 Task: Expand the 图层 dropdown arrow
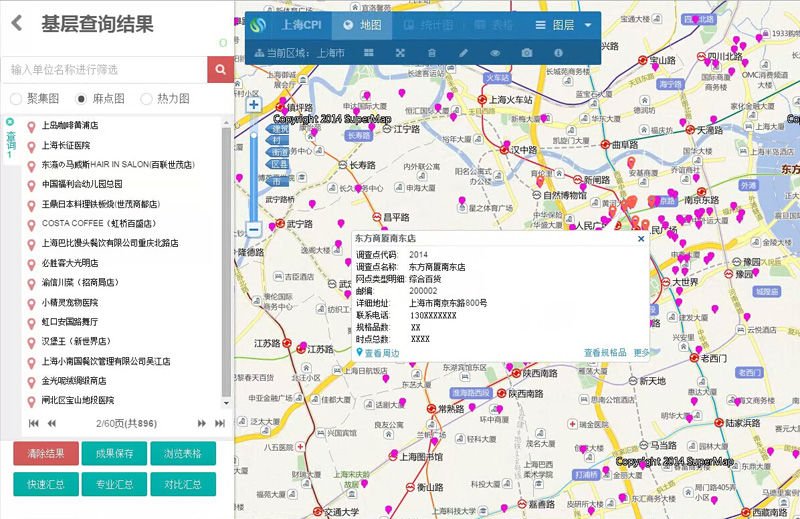[588, 25]
